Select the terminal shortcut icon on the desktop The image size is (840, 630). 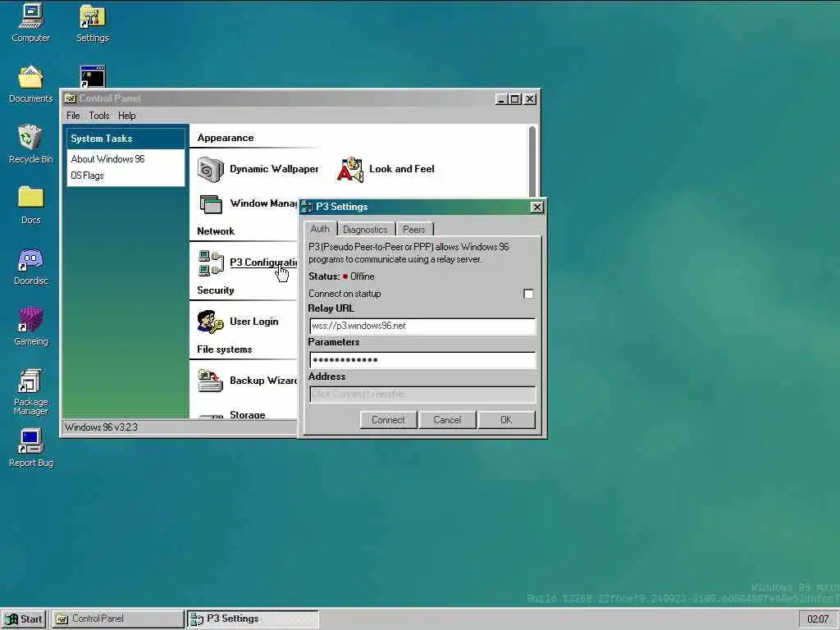coord(92,76)
